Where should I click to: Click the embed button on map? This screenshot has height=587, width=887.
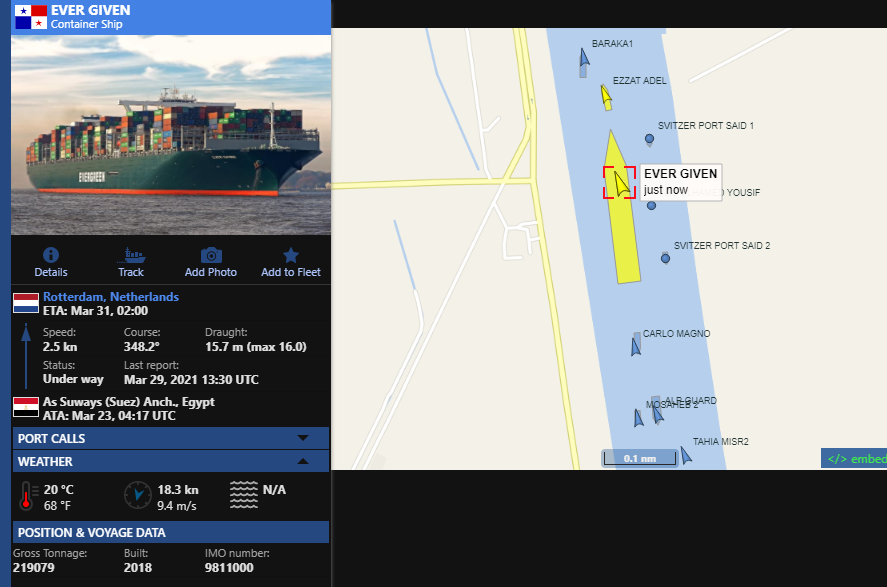[x=854, y=459]
